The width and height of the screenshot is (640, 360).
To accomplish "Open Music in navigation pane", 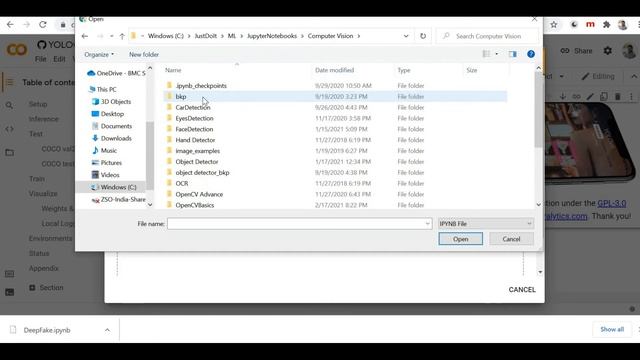I will tap(104, 151).
